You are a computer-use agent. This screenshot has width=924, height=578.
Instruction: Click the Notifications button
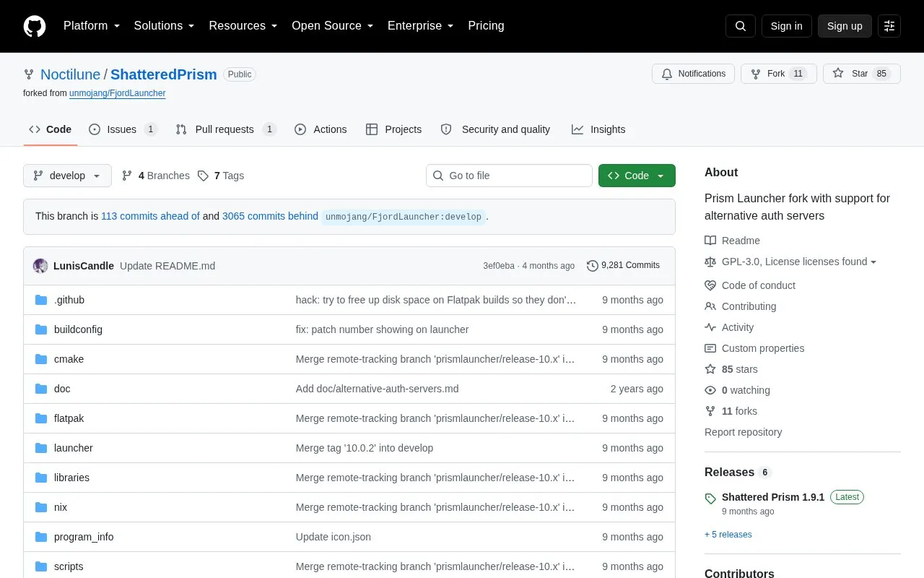pos(693,74)
